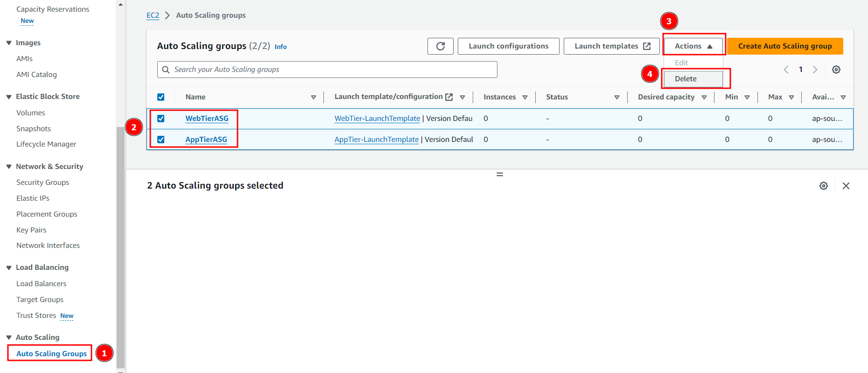Click the refresh icon button
The image size is (868, 373).
[x=440, y=46]
